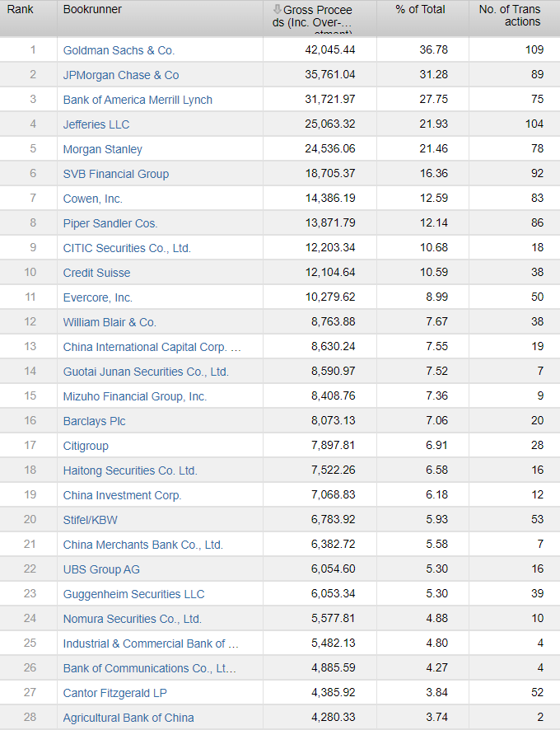Click the Stifel/KBW link
Viewport: 560px width, 730px height.
(89, 520)
